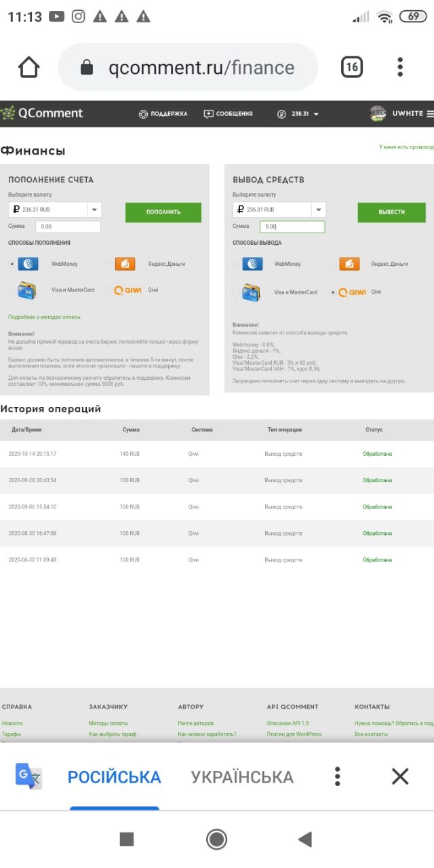Screen dimensions: 434x868
Task: Click the Visa card icon under deposit methods
Action: point(27,290)
